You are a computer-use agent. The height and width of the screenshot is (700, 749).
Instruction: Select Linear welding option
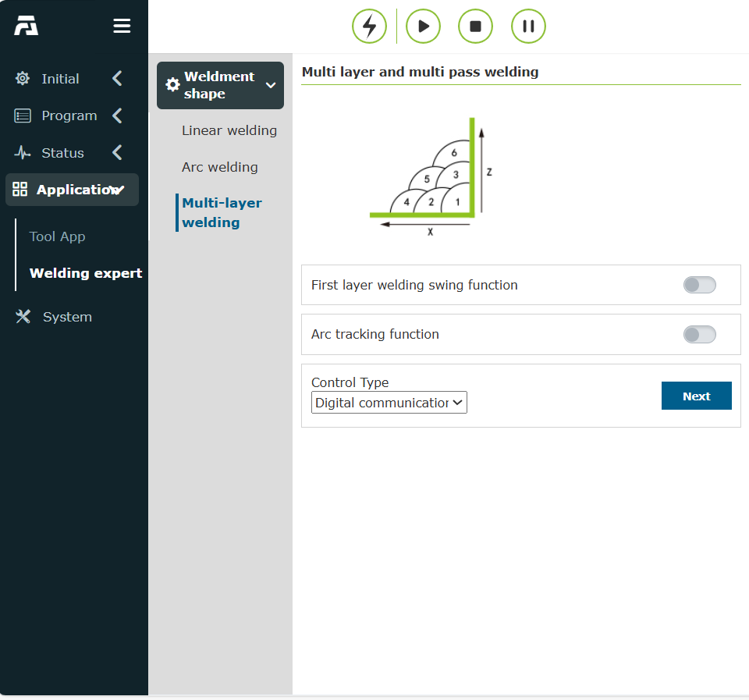click(x=229, y=130)
